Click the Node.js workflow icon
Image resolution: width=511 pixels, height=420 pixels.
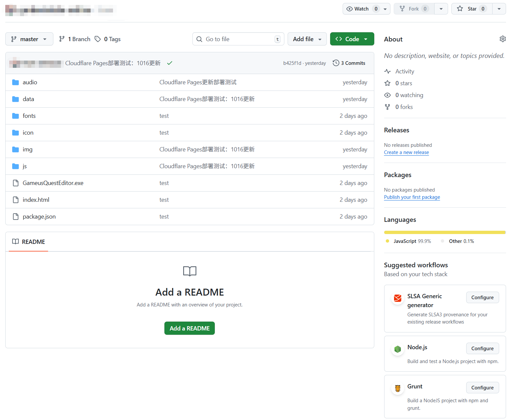398,349
